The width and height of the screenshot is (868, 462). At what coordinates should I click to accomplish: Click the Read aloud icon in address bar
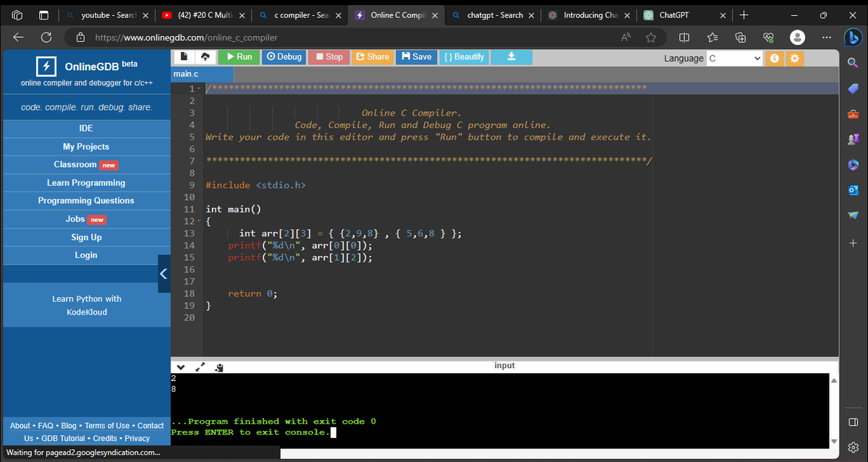click(626, 38)
